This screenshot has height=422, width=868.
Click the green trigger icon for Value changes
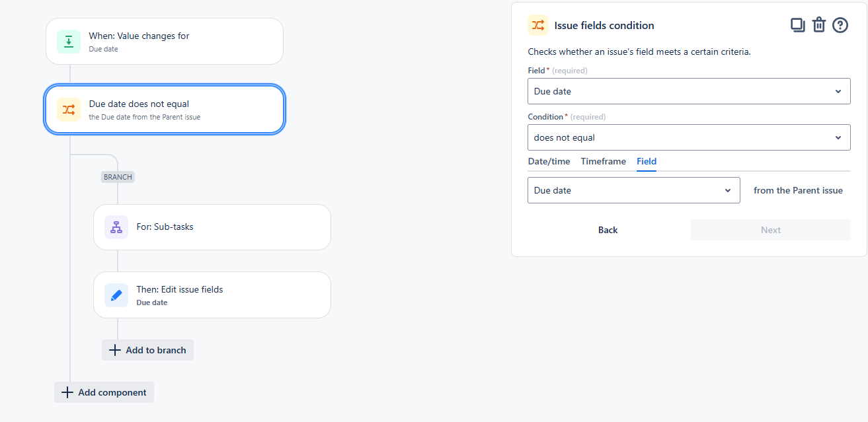click(69, 41)
